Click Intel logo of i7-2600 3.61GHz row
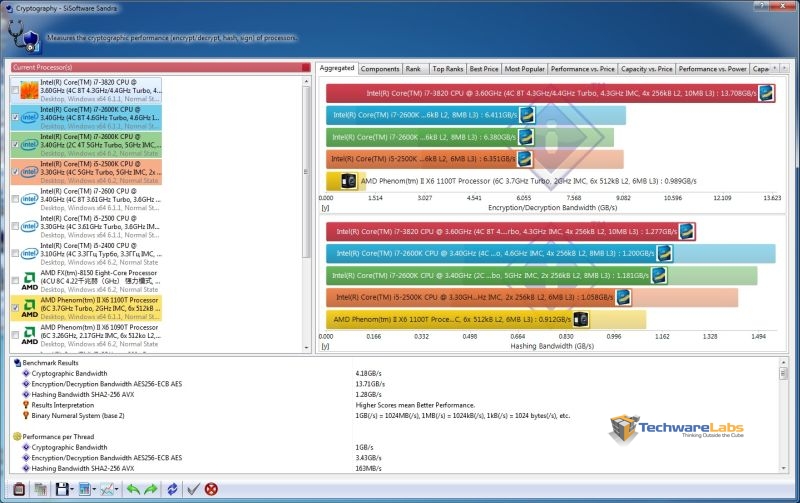 pos(30,199)
